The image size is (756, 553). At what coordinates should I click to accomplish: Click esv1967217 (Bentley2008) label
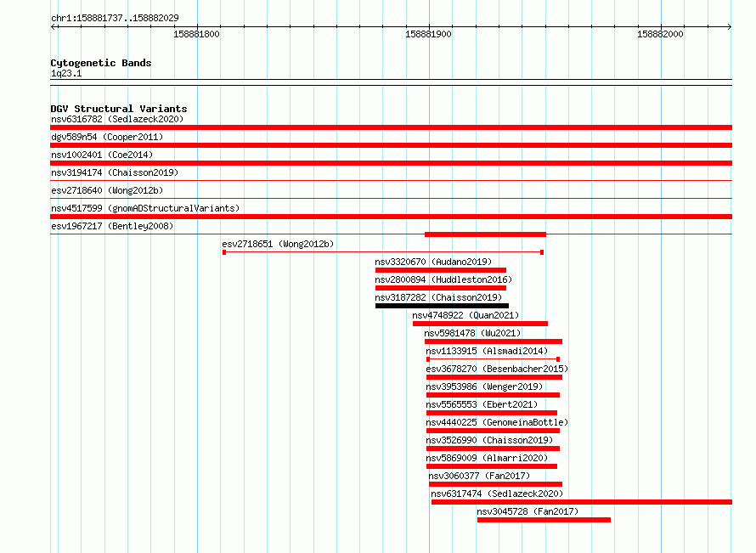(112, 226)
